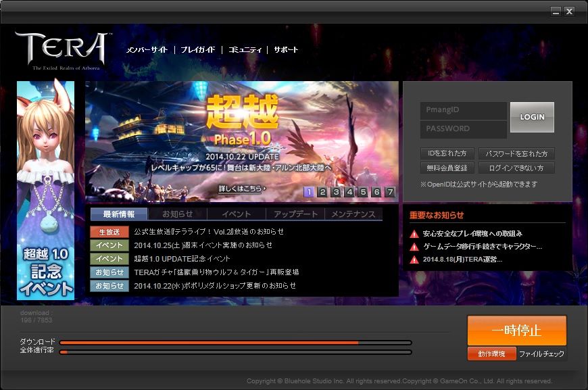Focus the PASSWORD input field
Image resolution: width=588 pixels, height=390 pixels.
click(x=464, y=128)
